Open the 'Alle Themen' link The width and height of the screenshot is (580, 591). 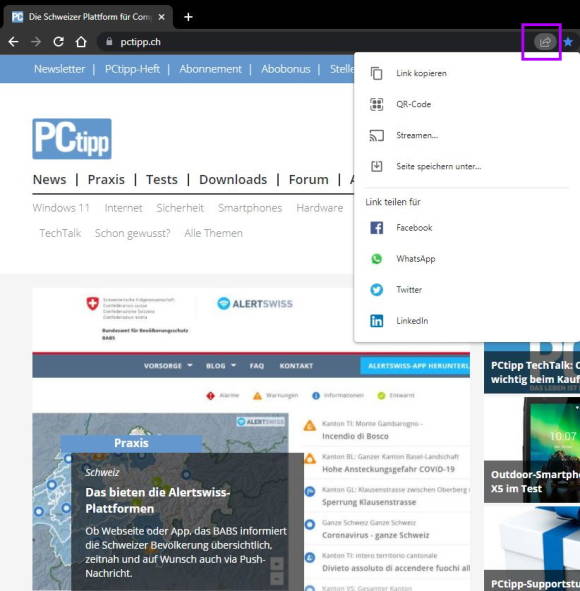click(x=213, y=233)
